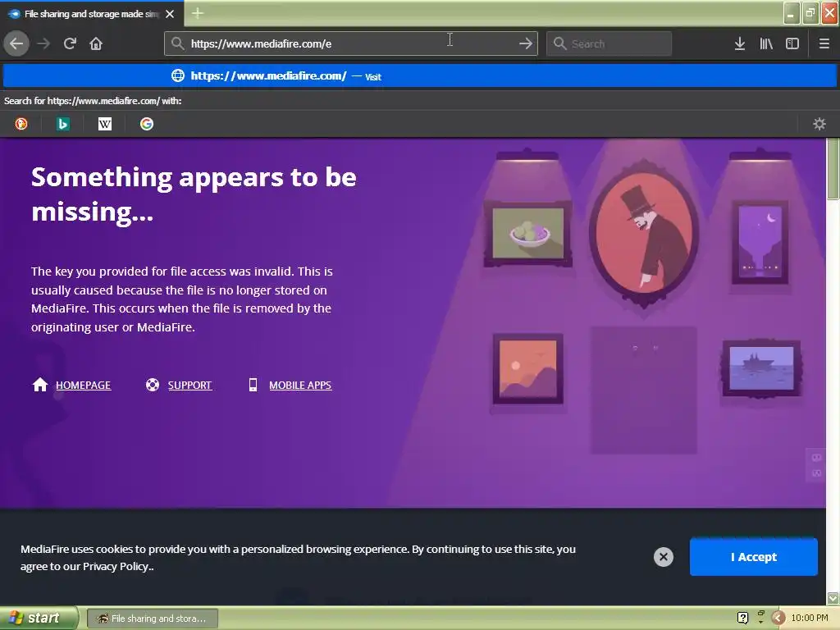
Task: Click the night city moon painting
Action: 760,242
